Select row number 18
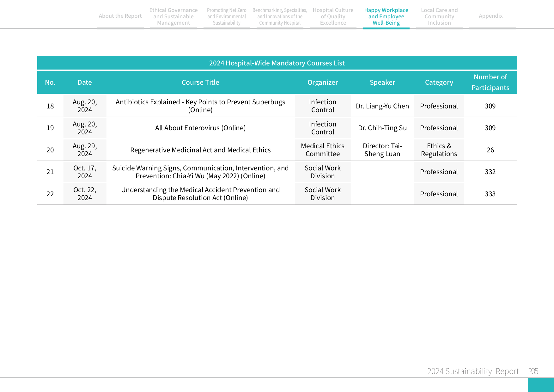The width and height of the screenshot is (554, 392). point(50,106)
